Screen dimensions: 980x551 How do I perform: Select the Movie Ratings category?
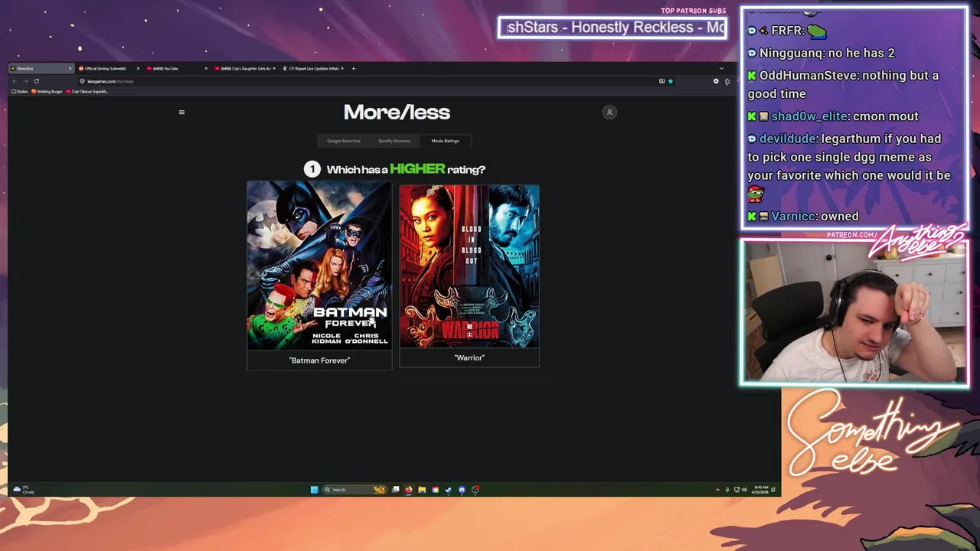445,141
